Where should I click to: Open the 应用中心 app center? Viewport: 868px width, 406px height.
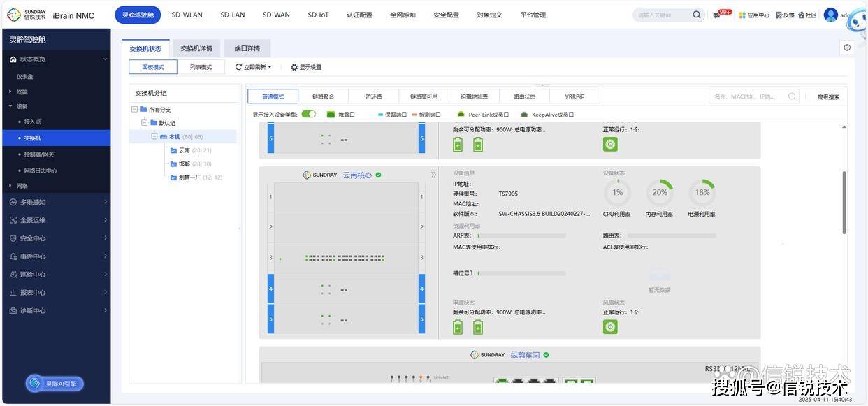(x=754, y=15)
